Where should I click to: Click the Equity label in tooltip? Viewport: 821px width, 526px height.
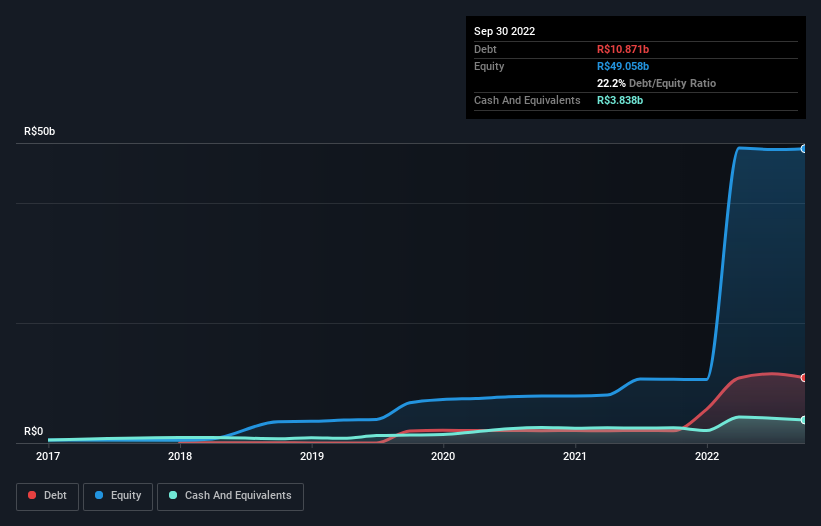[x=489, y=66]
